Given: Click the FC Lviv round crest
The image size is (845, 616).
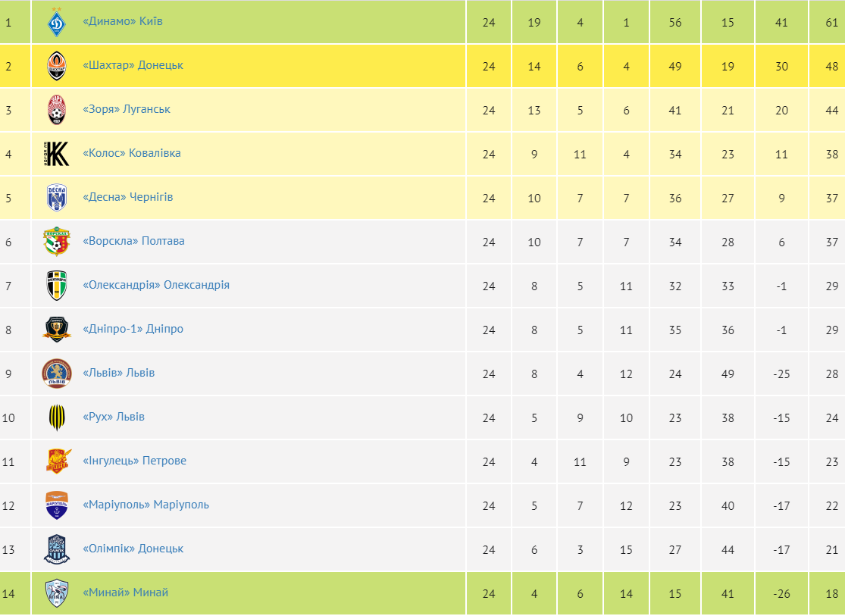Looking at the screenshot, I should [x=57, y=374].
